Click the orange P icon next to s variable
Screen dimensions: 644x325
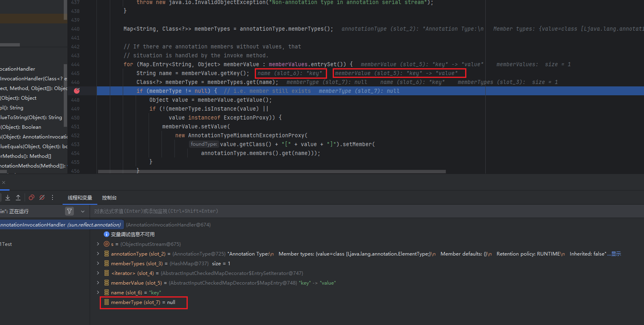107,244
